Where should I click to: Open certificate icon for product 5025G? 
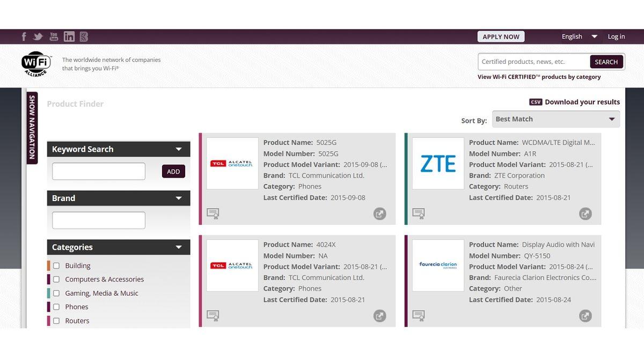point(213,213)
